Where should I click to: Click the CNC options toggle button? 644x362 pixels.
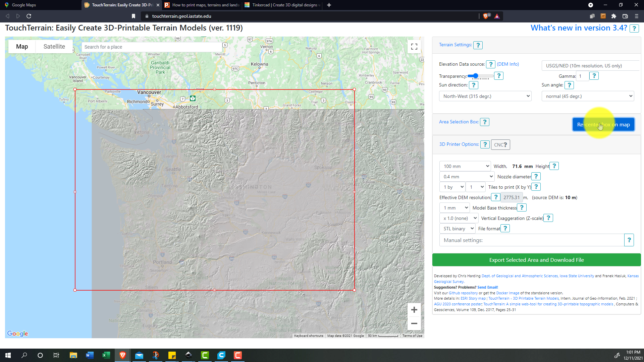coord(500,145)
